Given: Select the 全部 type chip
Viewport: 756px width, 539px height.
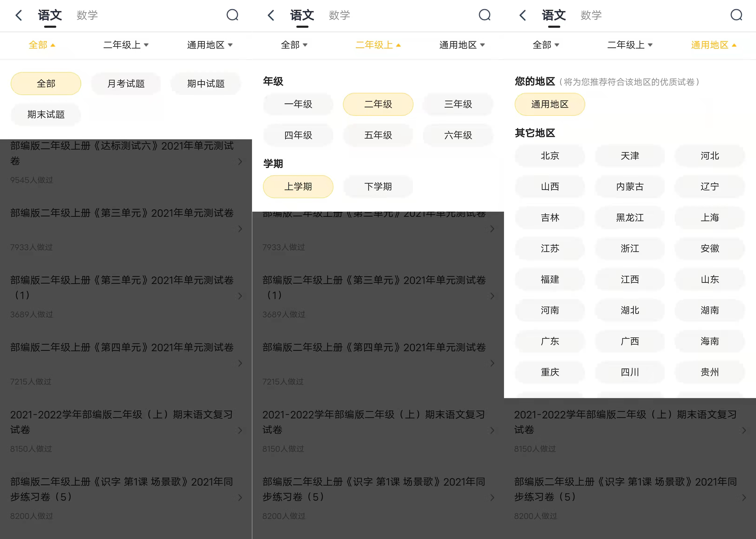Looking at the screenshot, I should click(x=46, y=84).
